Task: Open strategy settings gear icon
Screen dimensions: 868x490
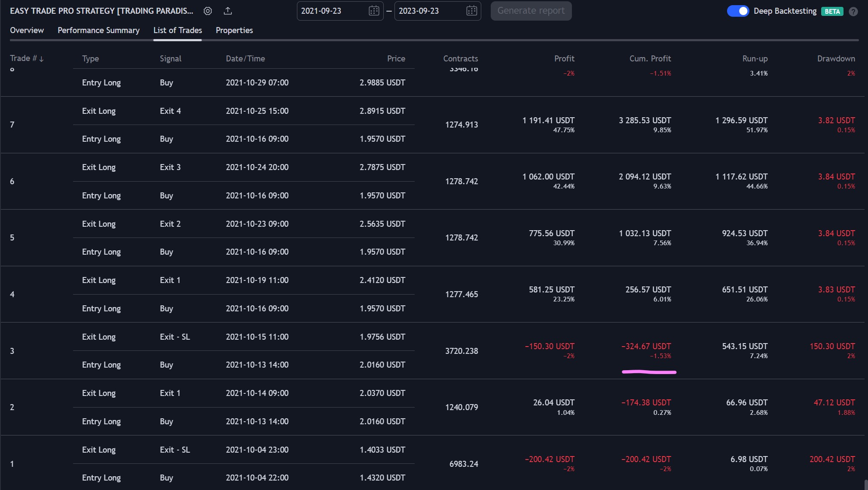Action: coord(208,11)
